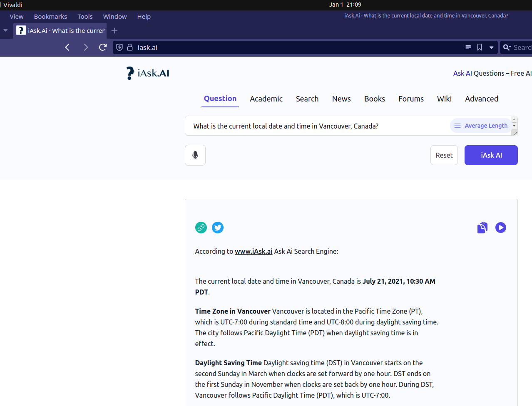Image resolution: width=532 pixels, height=406 pixels.
Task: Copy answer with the clipboard icon
Action: pos(482,228)
